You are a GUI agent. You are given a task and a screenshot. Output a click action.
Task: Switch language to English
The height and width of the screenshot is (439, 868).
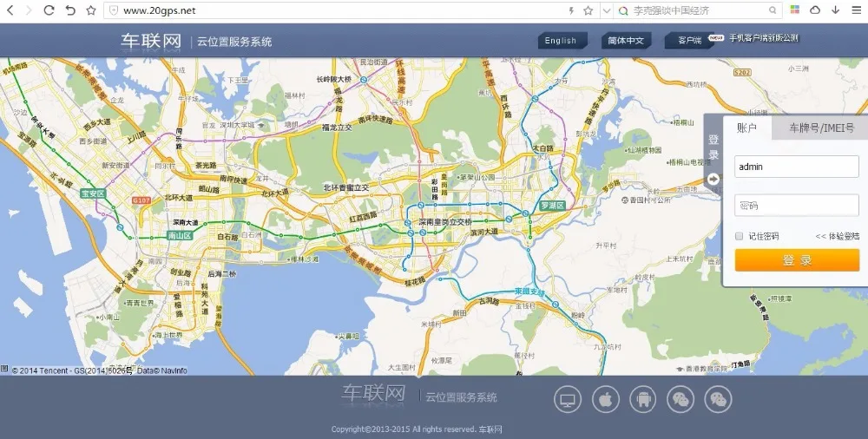[562, 41]
